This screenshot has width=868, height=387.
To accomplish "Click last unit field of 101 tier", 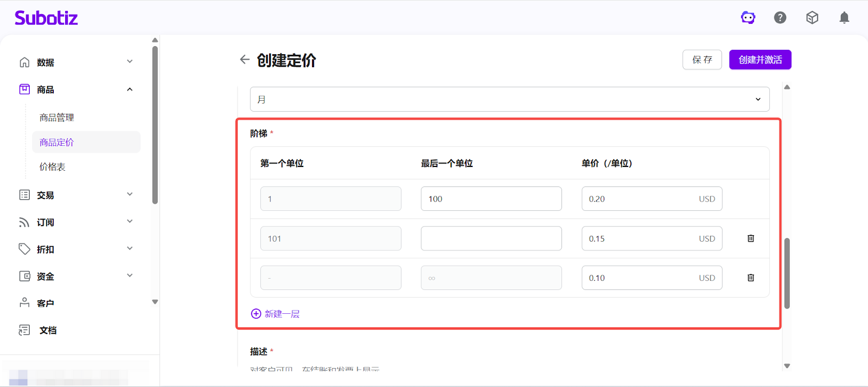I will pos(491,238).
